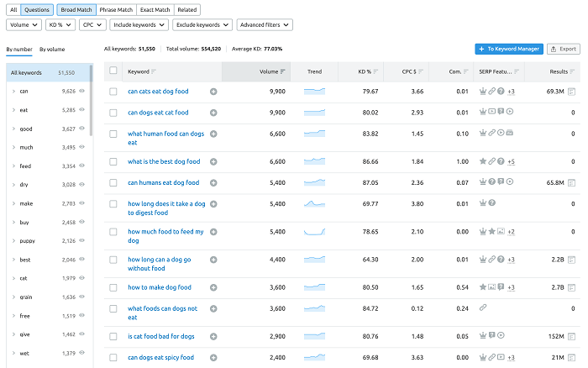Tick checkbox for 'what foods can dogs not eat'
588x368 pixels.
[113, 308]
